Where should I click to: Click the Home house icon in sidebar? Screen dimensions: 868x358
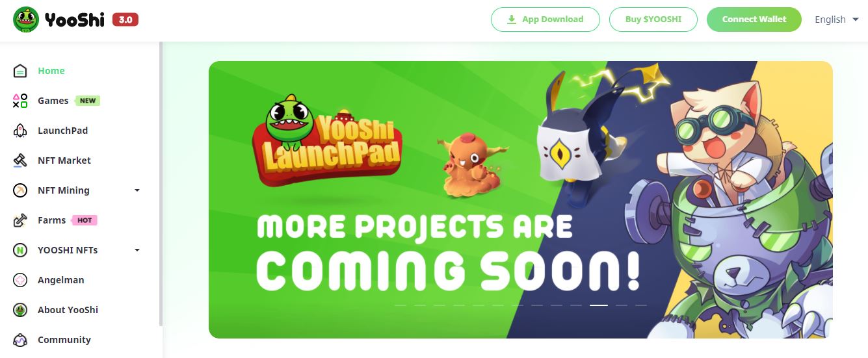pos(20,71)
